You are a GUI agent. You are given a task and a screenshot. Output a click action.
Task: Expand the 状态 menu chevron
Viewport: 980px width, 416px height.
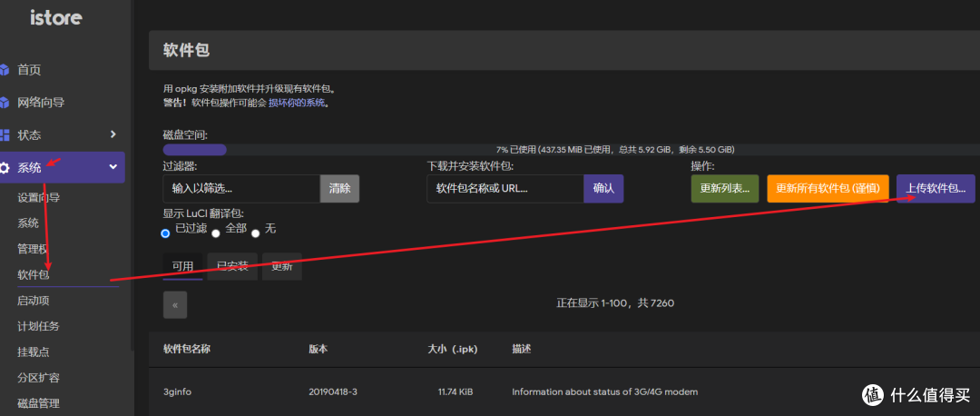[x=113, y=134]
